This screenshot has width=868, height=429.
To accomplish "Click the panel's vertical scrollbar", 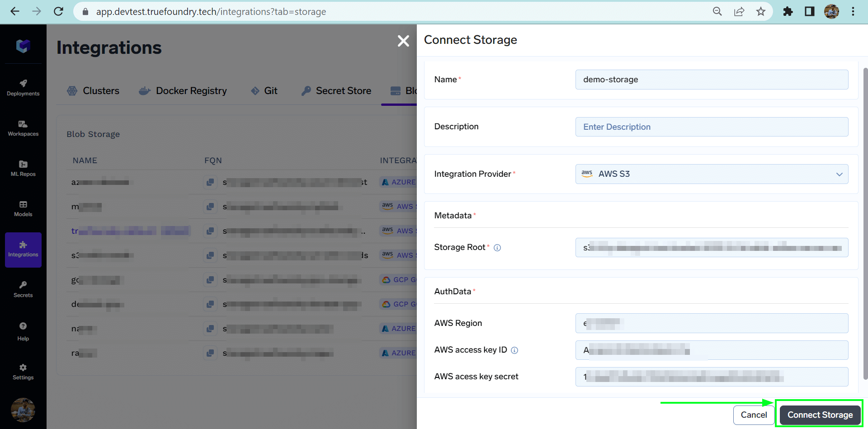I will [x=865, y=224].
